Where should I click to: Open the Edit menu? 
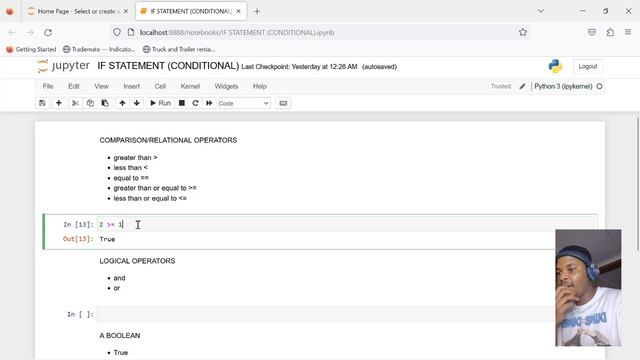(74, 87)
